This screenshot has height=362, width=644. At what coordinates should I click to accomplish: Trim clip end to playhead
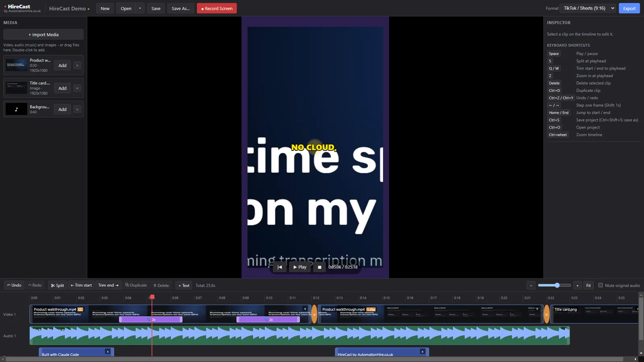[109, 286]
